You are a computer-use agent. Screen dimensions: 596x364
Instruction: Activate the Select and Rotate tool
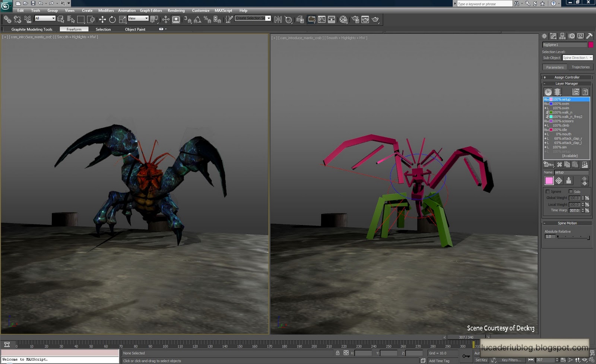[112, 19]
